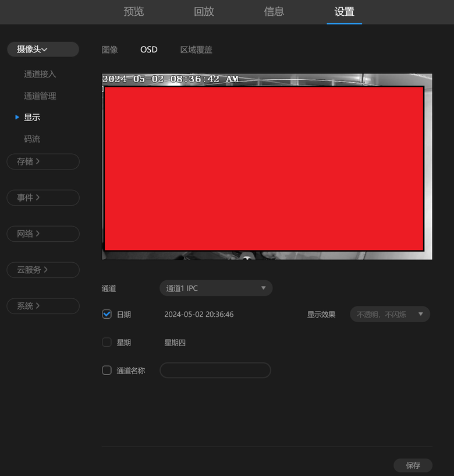The width and height of the screenshot is (454, 476).
Task: Click the date value 2024-05-02 20:36:46
Action: click(x=199, y=315)
